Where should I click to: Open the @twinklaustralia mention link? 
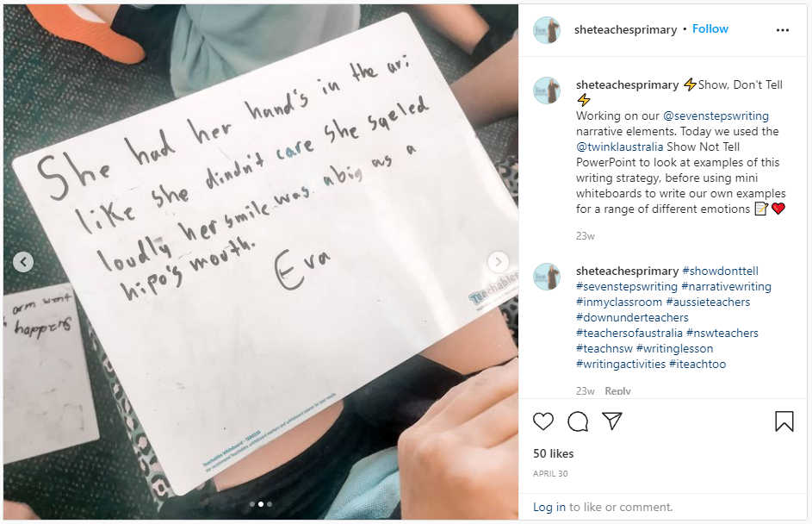point(619,147)
